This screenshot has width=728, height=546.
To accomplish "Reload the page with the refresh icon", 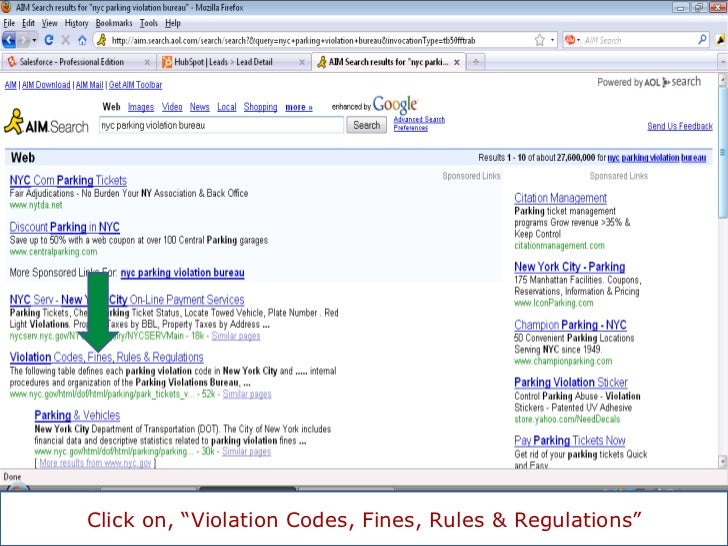I will coord(49,40).
